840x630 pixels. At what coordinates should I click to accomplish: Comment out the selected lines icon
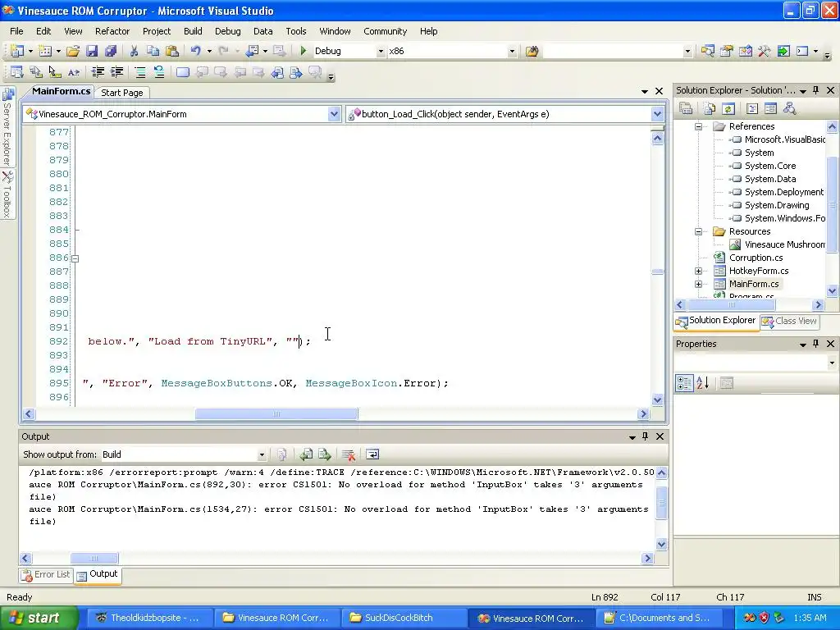[139, 72]
